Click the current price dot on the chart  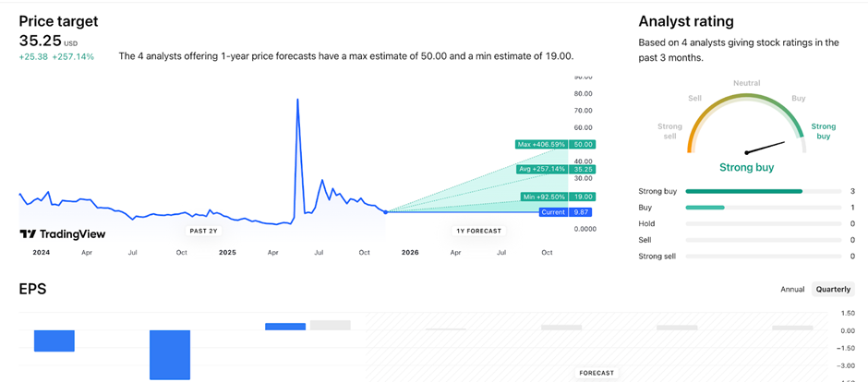tap(386, 212)
